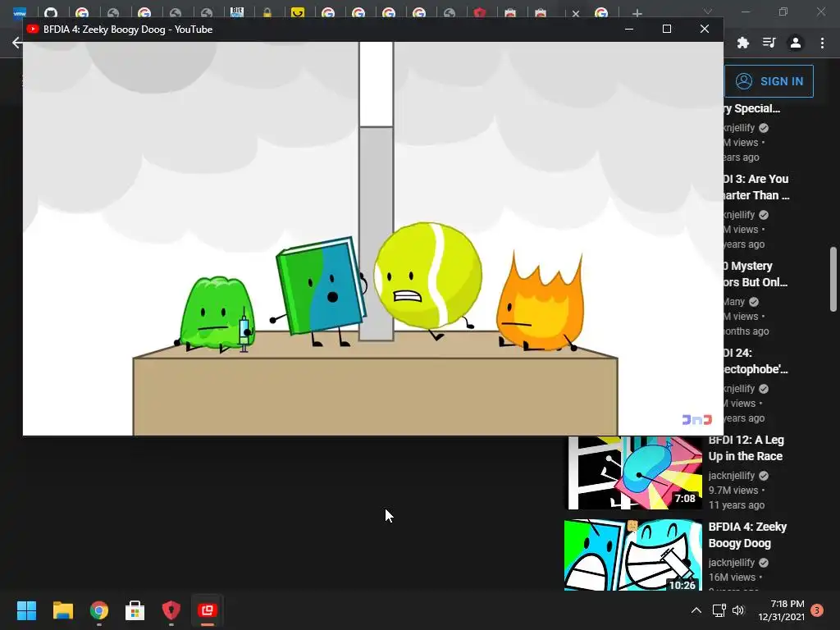The image size is (840, 630).
Task: Minimize the BFDIA 4 popup window
Action: pyautogui.click(x=629, y=29)
